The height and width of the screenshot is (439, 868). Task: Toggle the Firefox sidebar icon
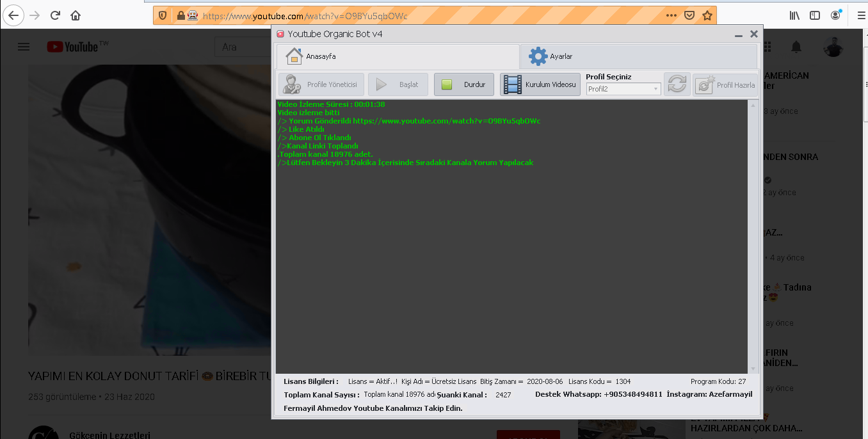815,15
